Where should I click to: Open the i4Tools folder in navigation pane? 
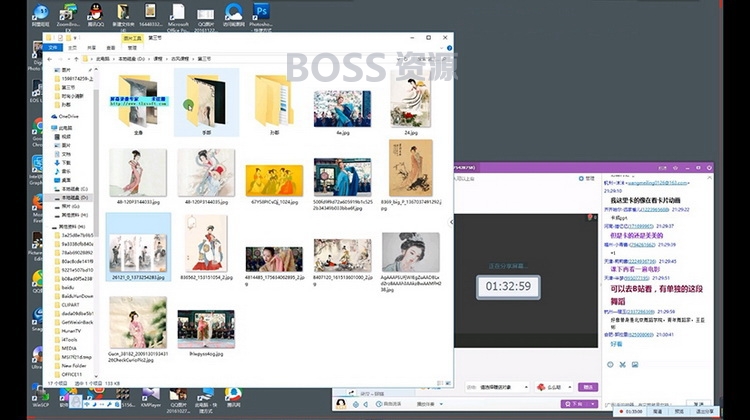coord(66,340)
